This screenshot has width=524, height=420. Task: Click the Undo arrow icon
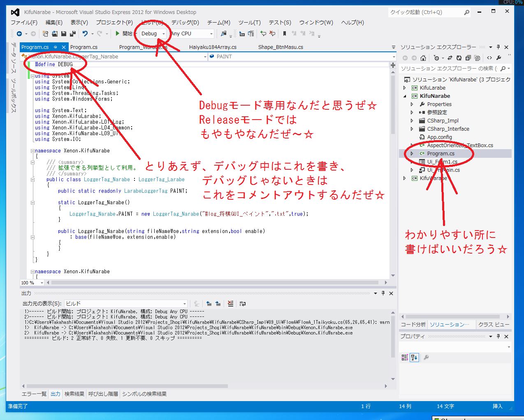[x=85, y=34]
